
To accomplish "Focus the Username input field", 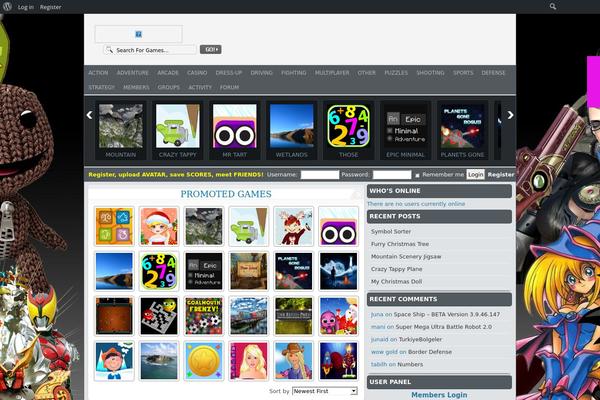I will pyautogui.click(x=320, y=175).
